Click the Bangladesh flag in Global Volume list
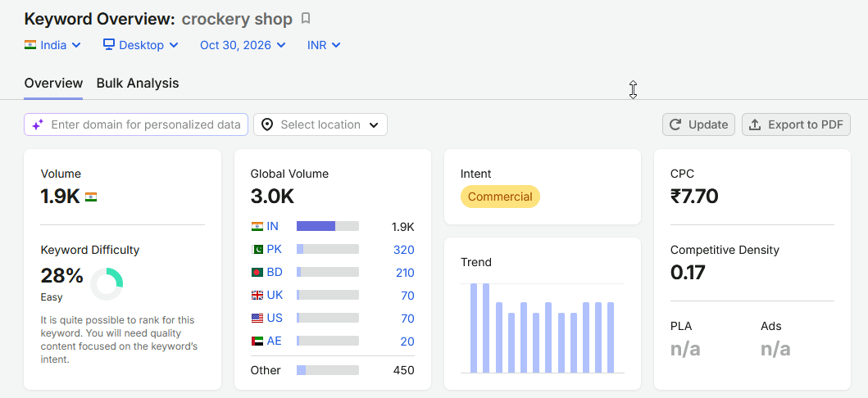 (x=257, y=272)
